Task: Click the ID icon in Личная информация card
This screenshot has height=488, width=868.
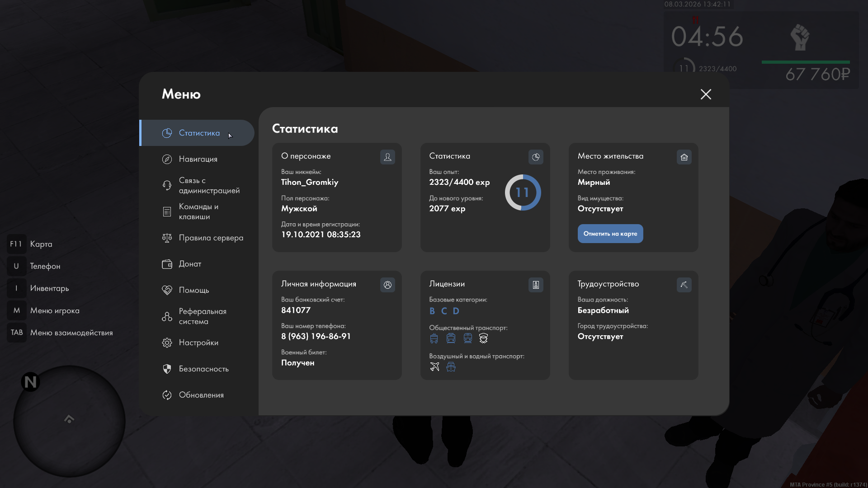Action: coord(387,285)
